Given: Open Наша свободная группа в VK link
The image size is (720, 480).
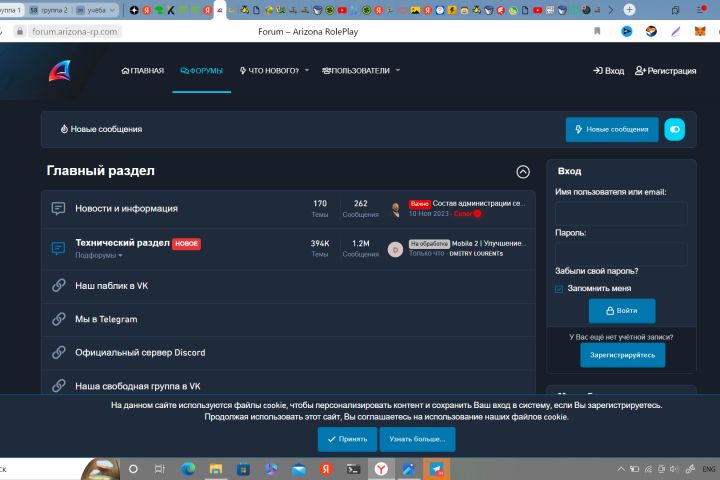Looking at the screenshot, I should tap(138, 386).
